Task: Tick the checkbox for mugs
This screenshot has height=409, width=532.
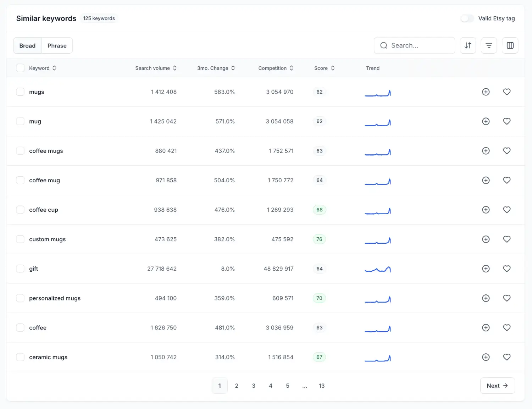Action: pos(20,92)
